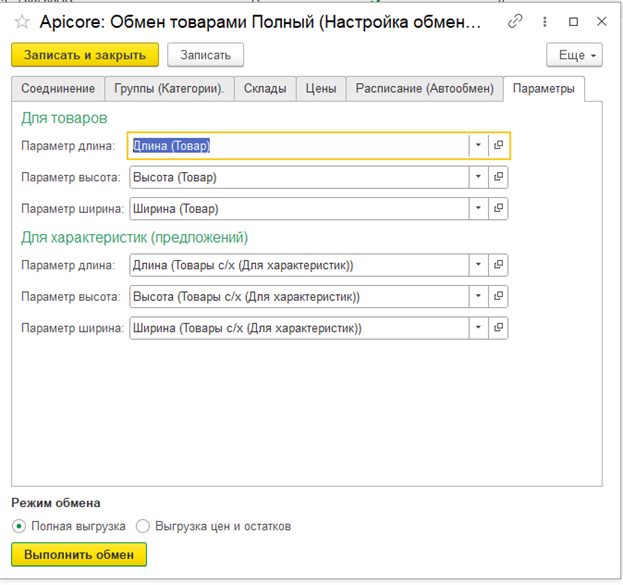The width and height of the screenshot is (623, 585).
Task: Open the three-dot menu in title bar
Action: 545,21
